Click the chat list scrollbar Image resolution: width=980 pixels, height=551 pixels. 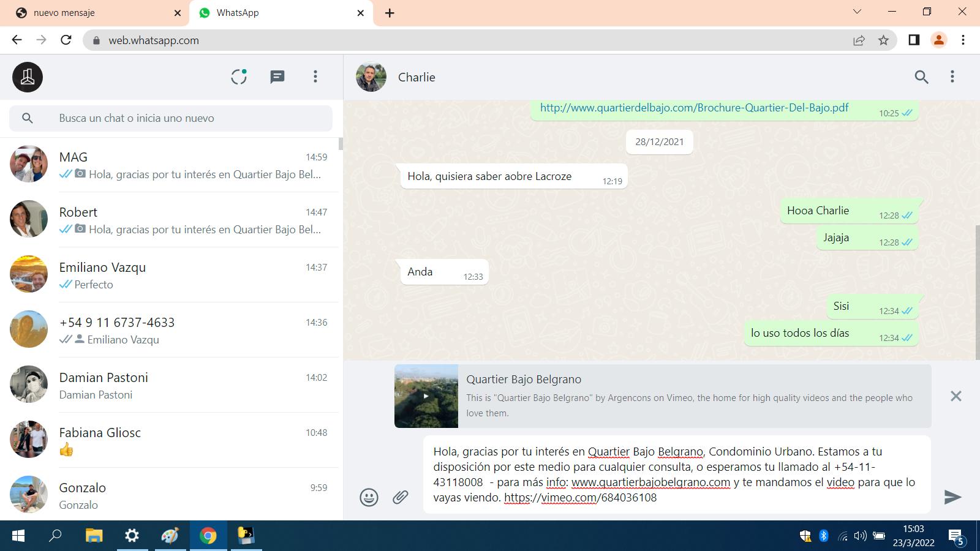click(x=341, y=144)
